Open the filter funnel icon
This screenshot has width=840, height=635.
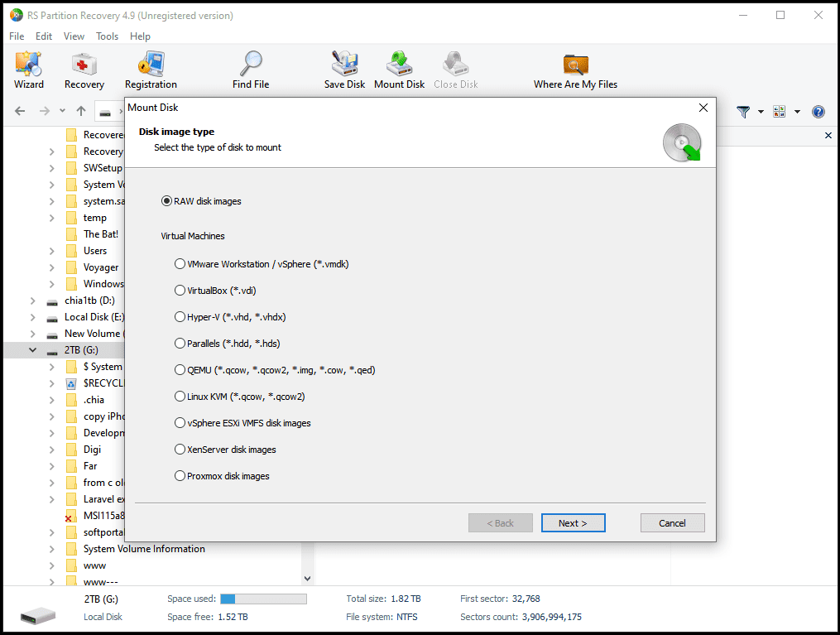coord(743,112)
